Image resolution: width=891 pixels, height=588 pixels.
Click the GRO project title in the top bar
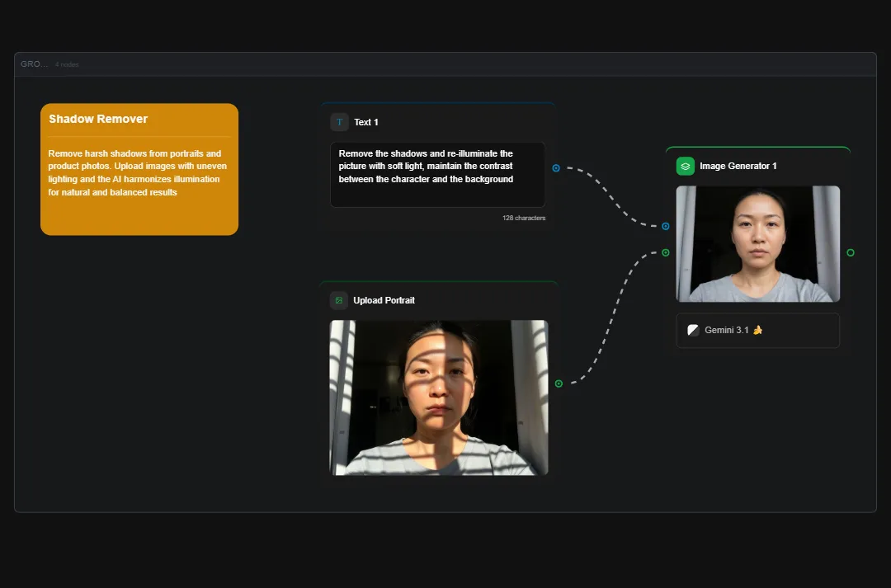pyautogui.click(x=32, y=64)
